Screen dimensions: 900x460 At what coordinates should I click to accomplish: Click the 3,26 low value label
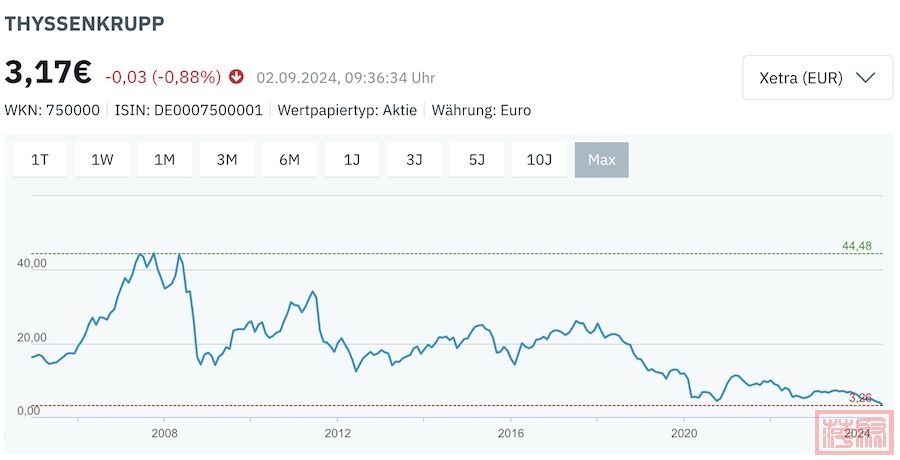(x=860, y=397)
